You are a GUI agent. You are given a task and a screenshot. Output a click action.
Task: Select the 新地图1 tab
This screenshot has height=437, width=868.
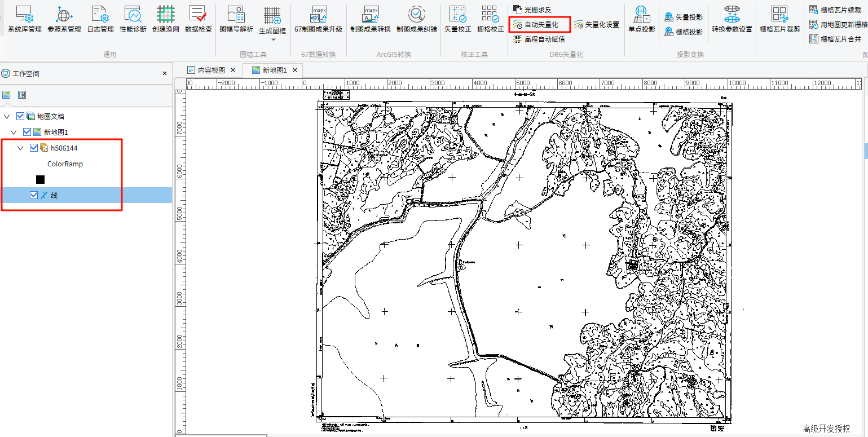(270, 70)
